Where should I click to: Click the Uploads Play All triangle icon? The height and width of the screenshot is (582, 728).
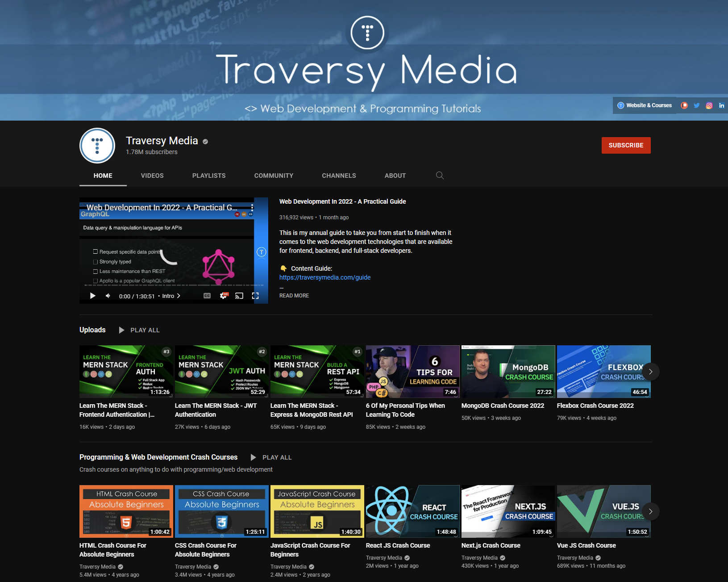click(121, 330)
